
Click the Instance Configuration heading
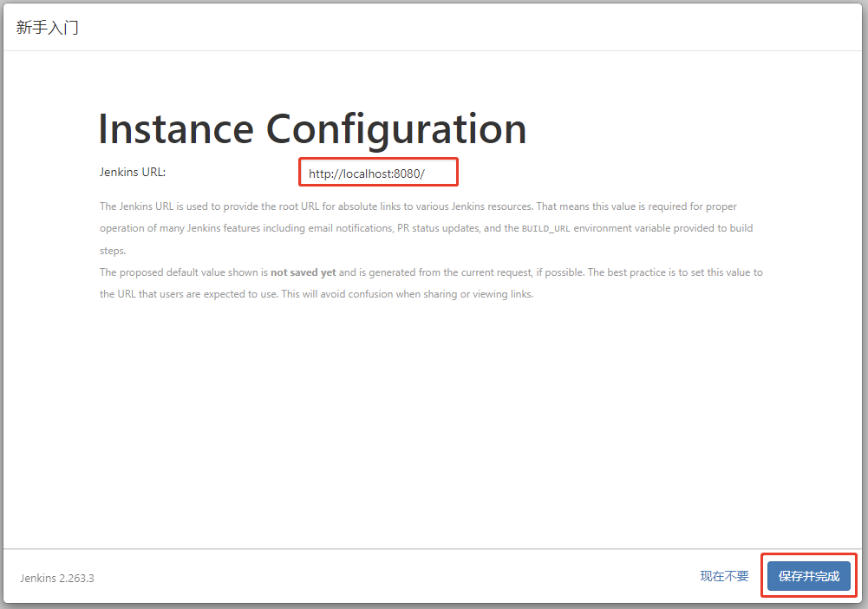[312, 128]
